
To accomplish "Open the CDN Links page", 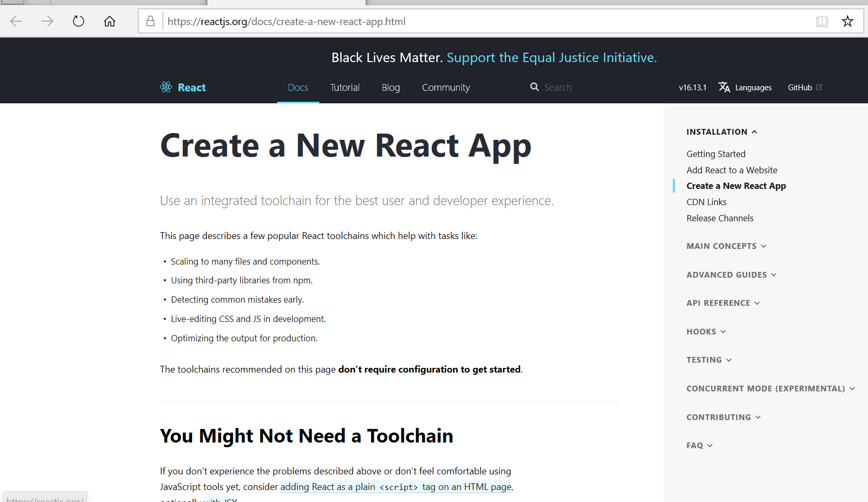I will pos(706,202).
